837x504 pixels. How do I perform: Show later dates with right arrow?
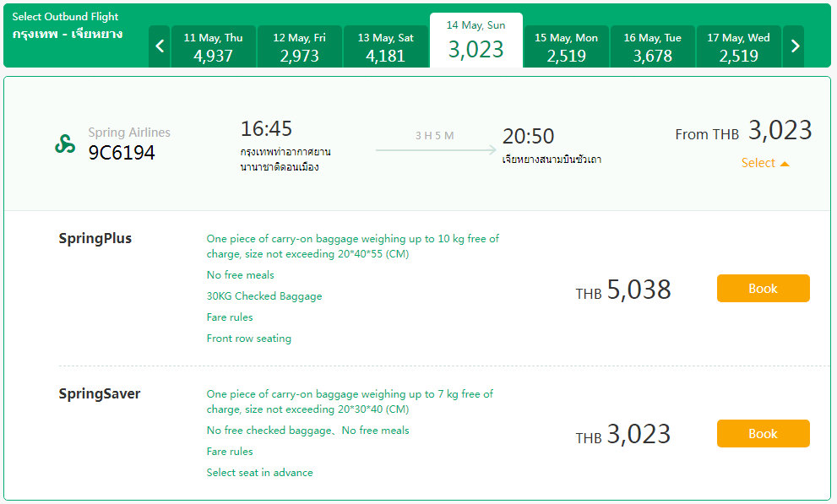[x=794, y=46]
